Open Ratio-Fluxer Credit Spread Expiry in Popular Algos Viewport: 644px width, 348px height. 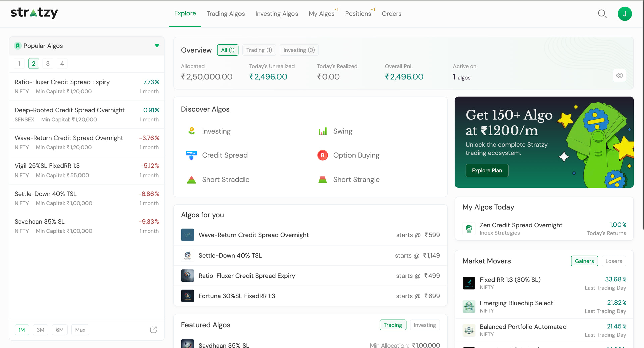pyautogui.click(x=87, y=86)
